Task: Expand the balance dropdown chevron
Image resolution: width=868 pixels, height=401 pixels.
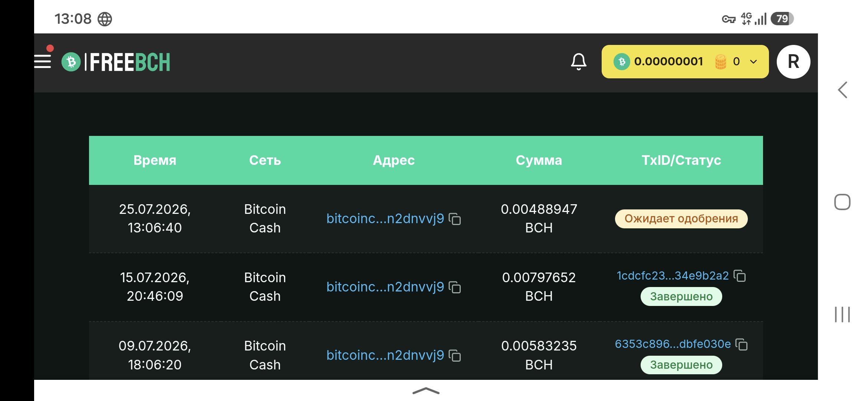Action: 753,62
